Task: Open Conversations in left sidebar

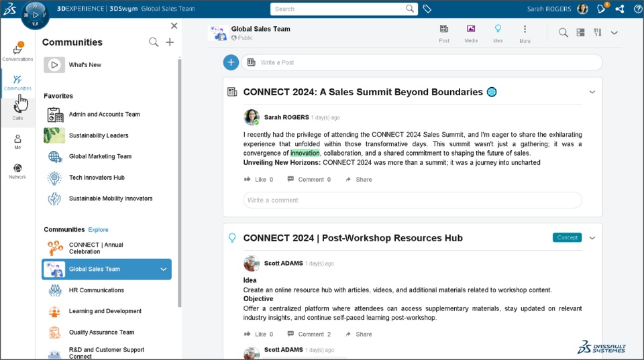Action: [17, 52]
